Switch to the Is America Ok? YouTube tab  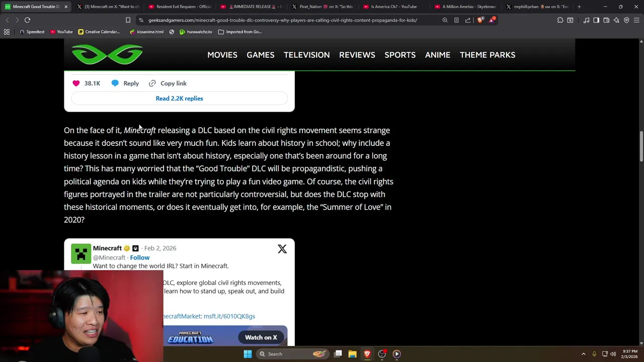click(393, 7)
